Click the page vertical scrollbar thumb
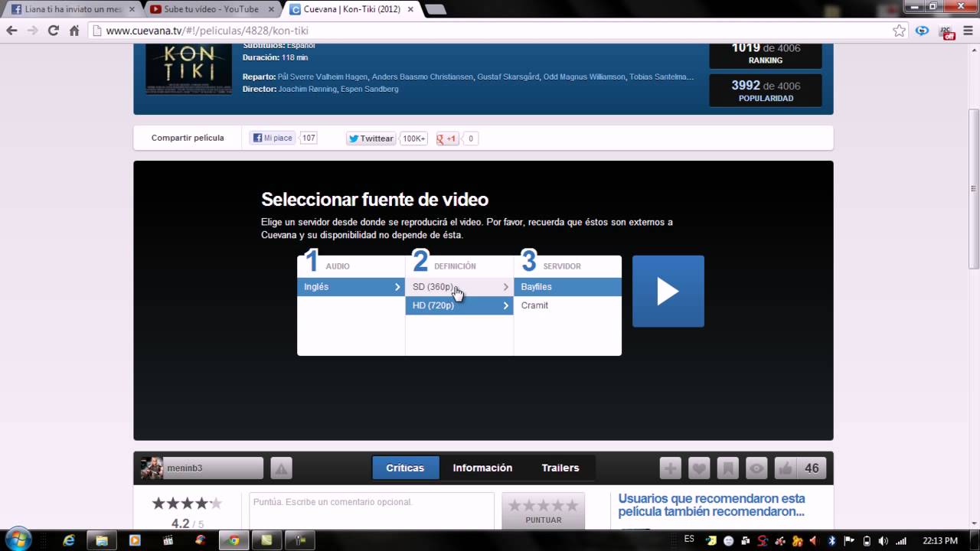Screen dimensions: 980x551 (x=974, y=188)
